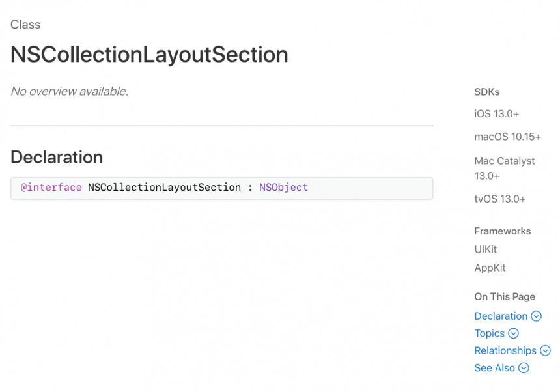Click the Declaration section heading

pos(56,158)
